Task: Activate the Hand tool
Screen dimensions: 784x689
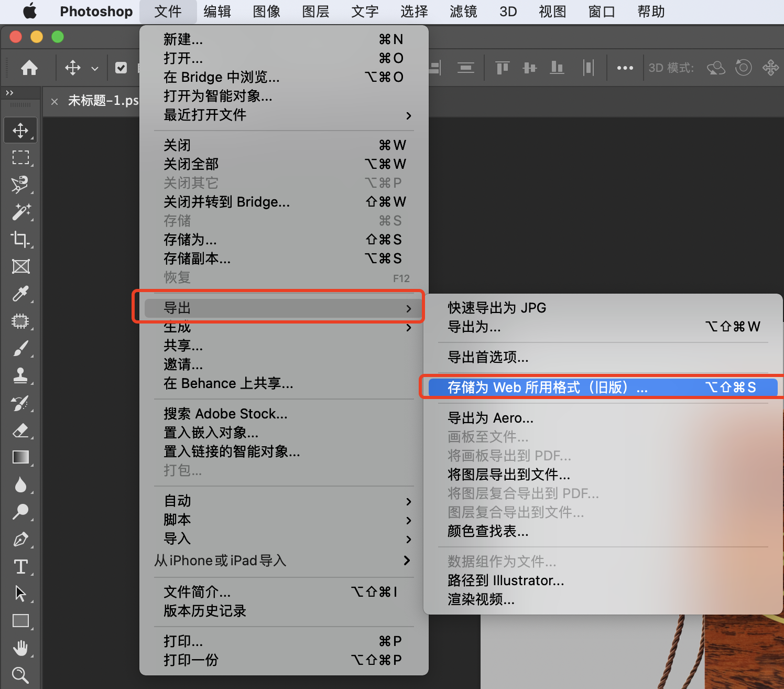Action: 20,648
